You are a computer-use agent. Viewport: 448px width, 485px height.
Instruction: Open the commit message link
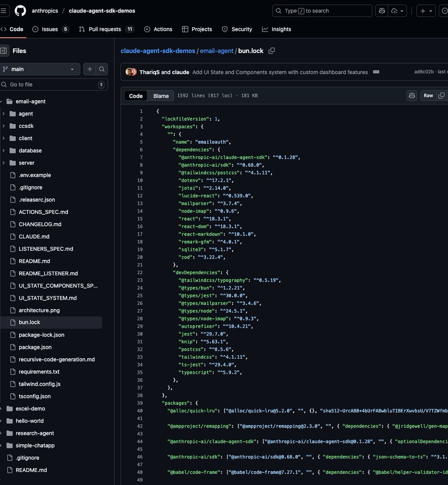coord(280,72)
